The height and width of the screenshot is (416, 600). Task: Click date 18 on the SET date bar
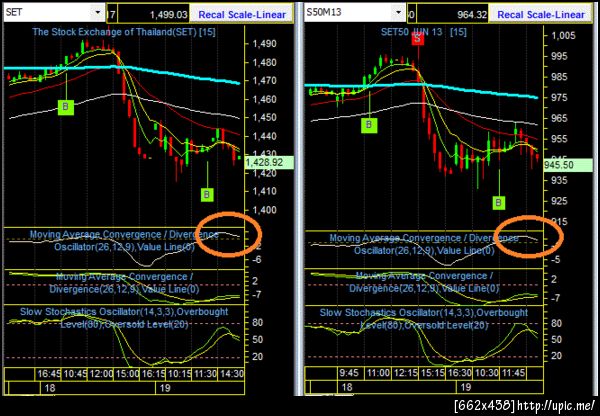(x=50, y=388)
